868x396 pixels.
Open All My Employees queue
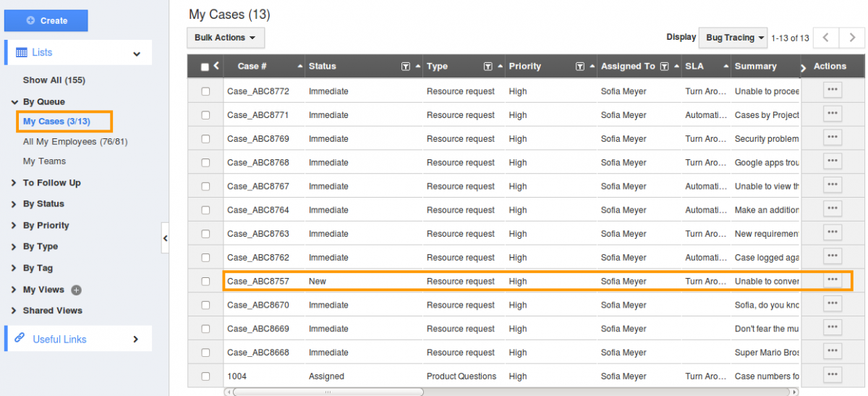75,142
